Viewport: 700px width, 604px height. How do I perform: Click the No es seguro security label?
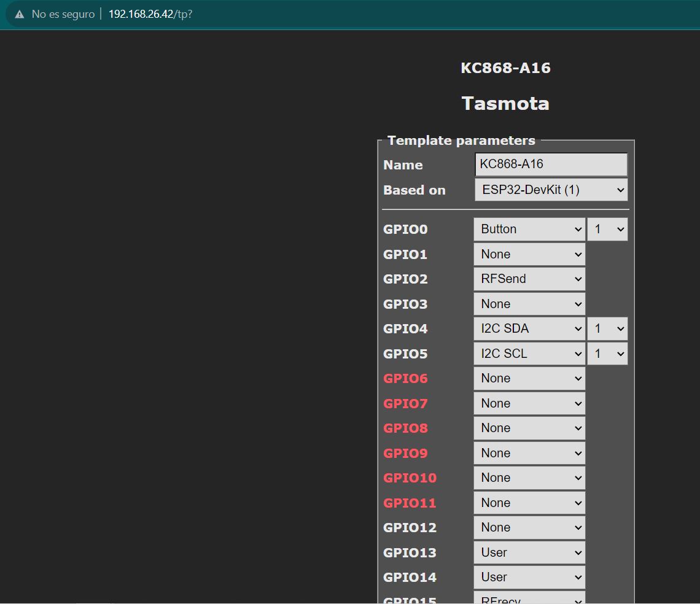[63, 14]
